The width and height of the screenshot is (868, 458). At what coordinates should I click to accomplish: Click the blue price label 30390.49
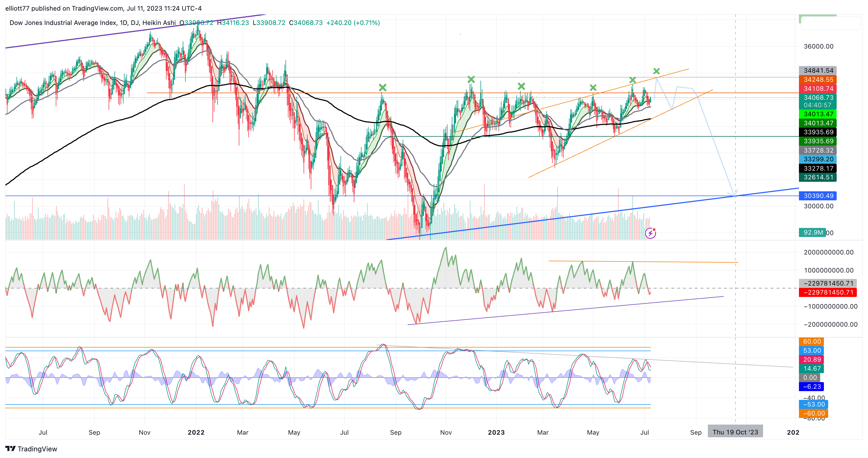click(x=818, y=196)
